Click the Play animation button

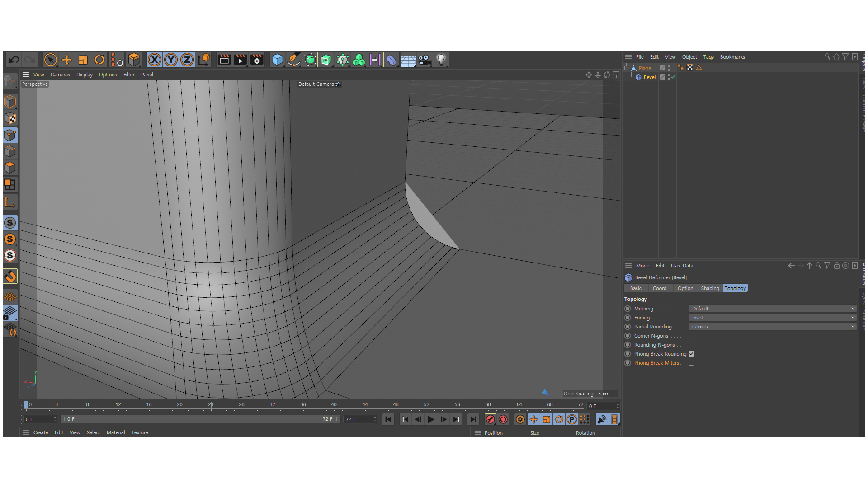tap(431, 419)
